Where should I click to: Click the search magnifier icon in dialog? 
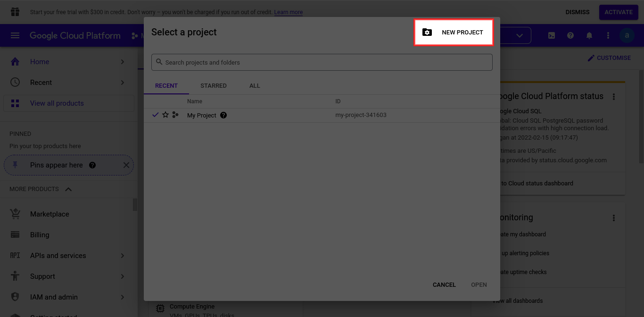tap(159, 62)
